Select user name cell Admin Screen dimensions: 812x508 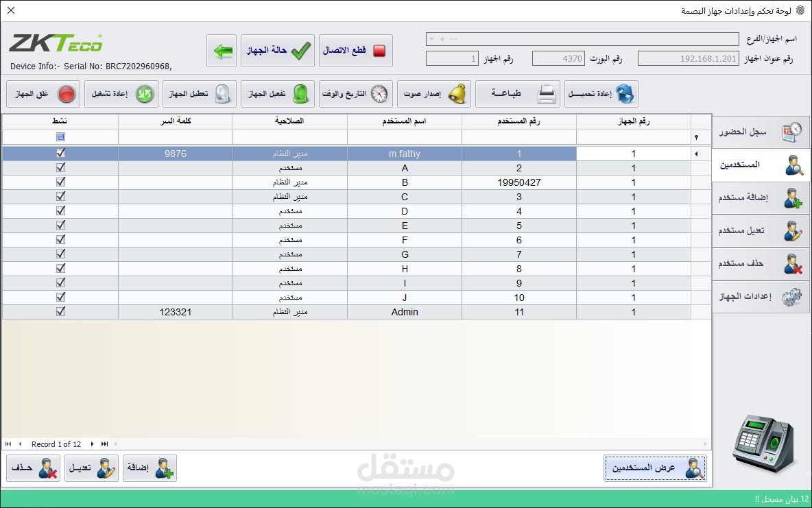pos(405,312)
